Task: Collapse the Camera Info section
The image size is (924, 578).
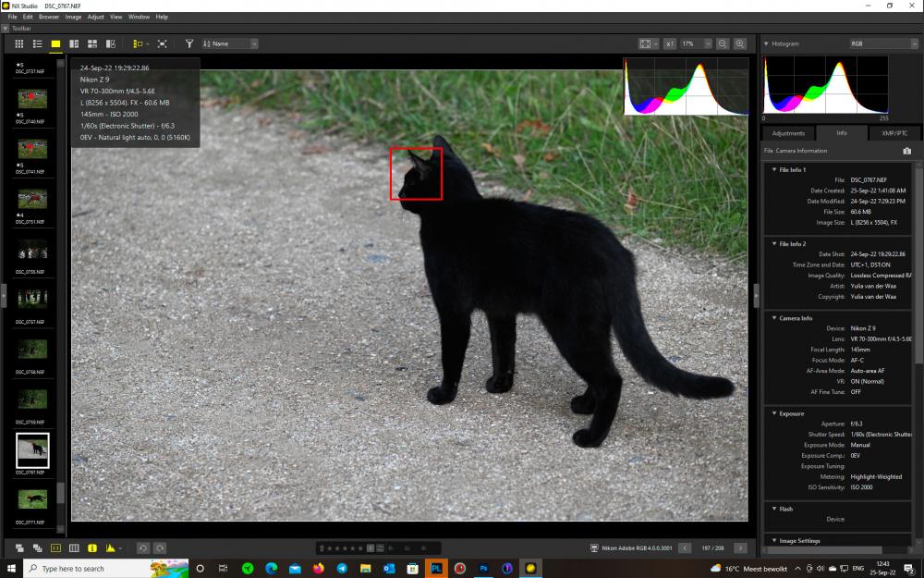Action: 773,318
